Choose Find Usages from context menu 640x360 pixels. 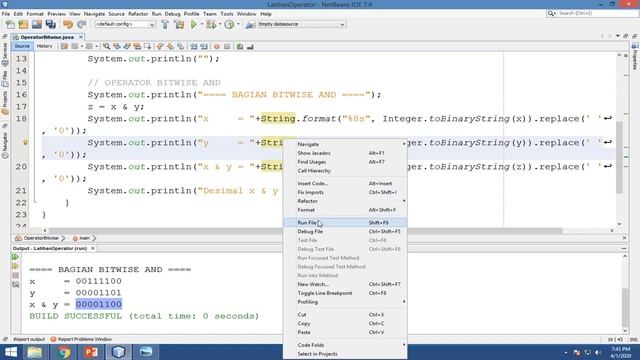(345, 162)
